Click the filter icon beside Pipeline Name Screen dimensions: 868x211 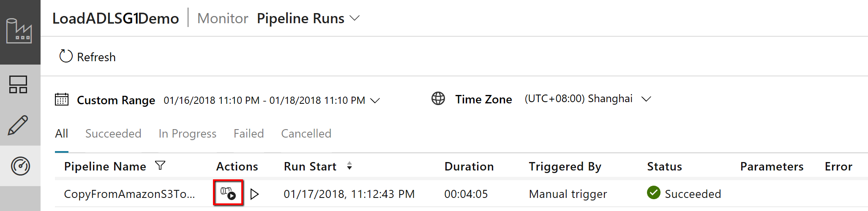coord(160,165)
